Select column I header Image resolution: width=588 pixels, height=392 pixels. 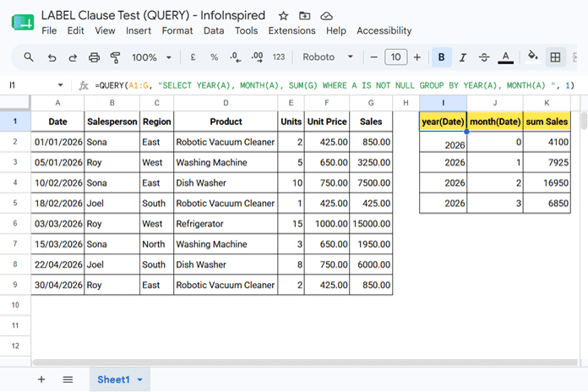click(x=444, y=103)
